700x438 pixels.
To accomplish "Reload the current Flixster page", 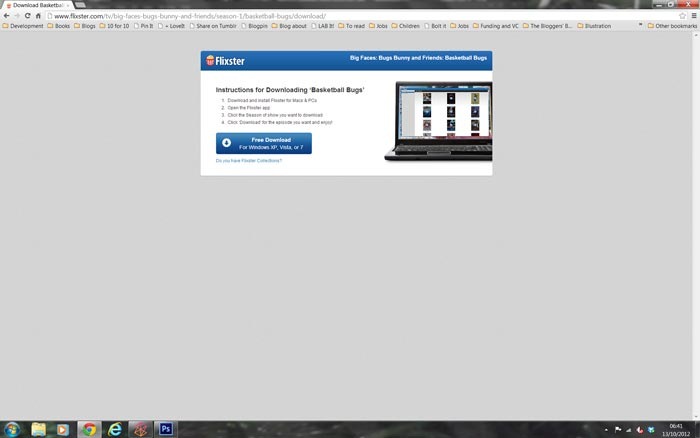I will [x=27, y=16].
